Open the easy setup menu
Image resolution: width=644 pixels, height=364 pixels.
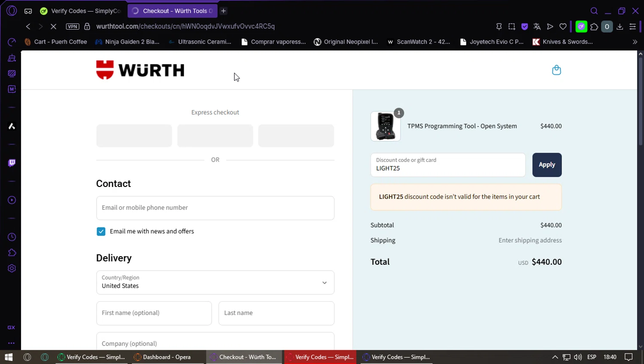[x=633, y=27]
